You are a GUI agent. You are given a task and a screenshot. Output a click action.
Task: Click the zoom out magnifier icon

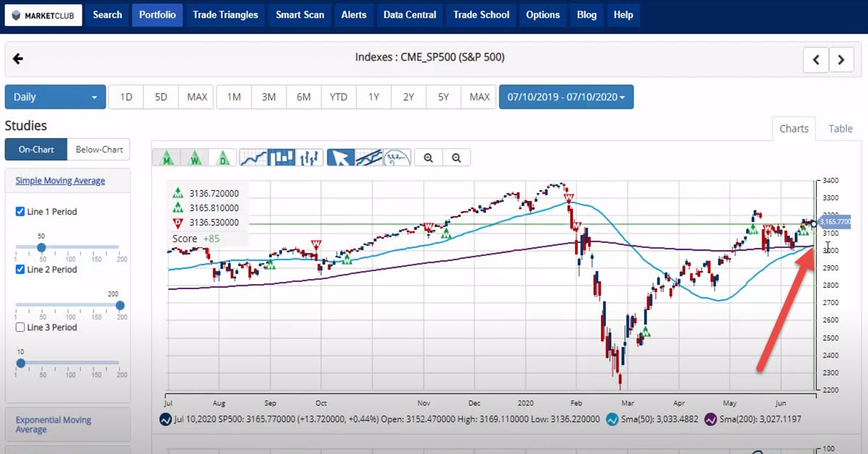coord(456,158)
